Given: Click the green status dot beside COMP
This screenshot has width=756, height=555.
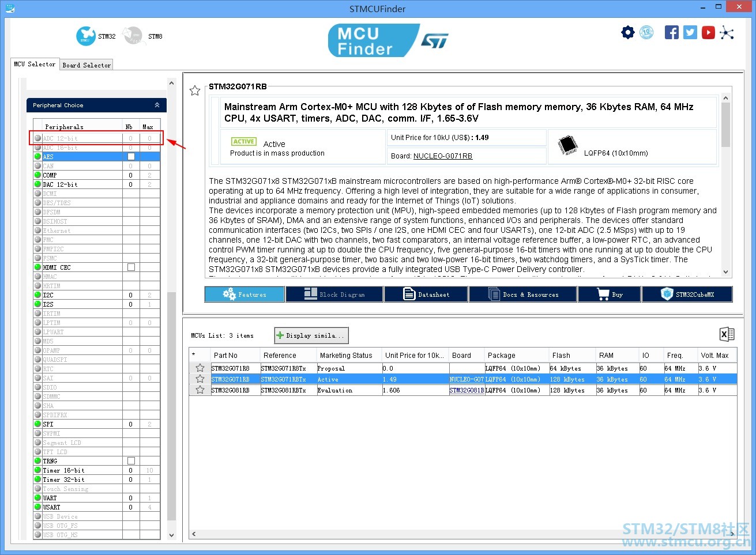Looking at the screenshot, I should coord(38,175).
